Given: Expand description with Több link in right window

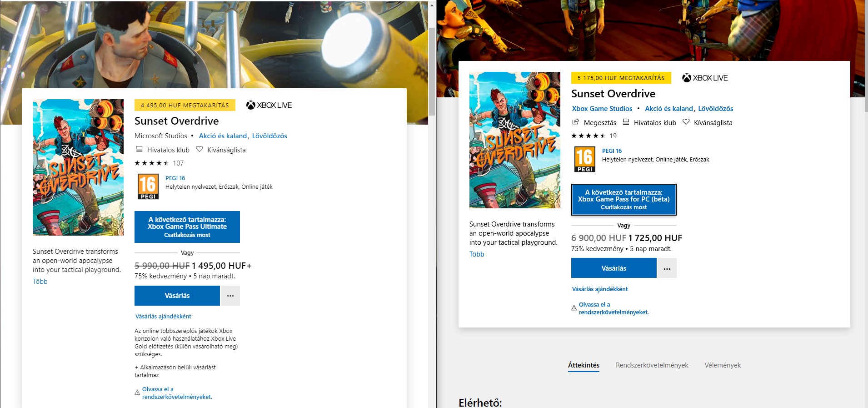Looking at the screenshot, I should [x=477, y=254].
